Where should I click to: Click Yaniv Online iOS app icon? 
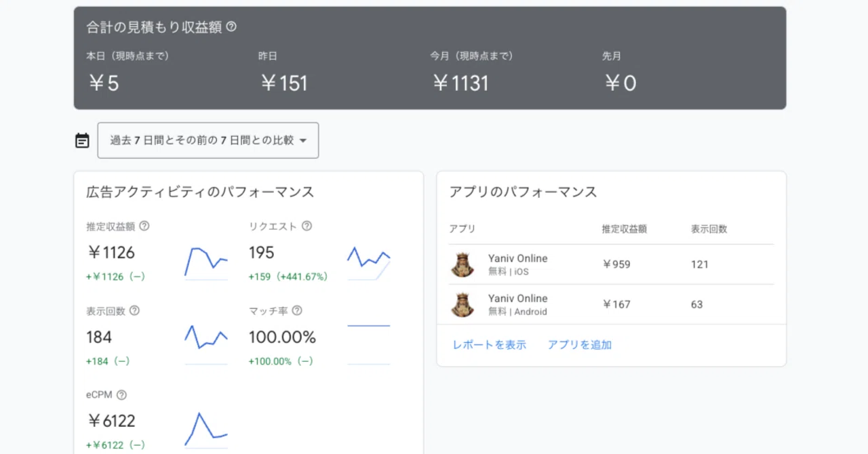pyautogui.click(x=462, y=264)
